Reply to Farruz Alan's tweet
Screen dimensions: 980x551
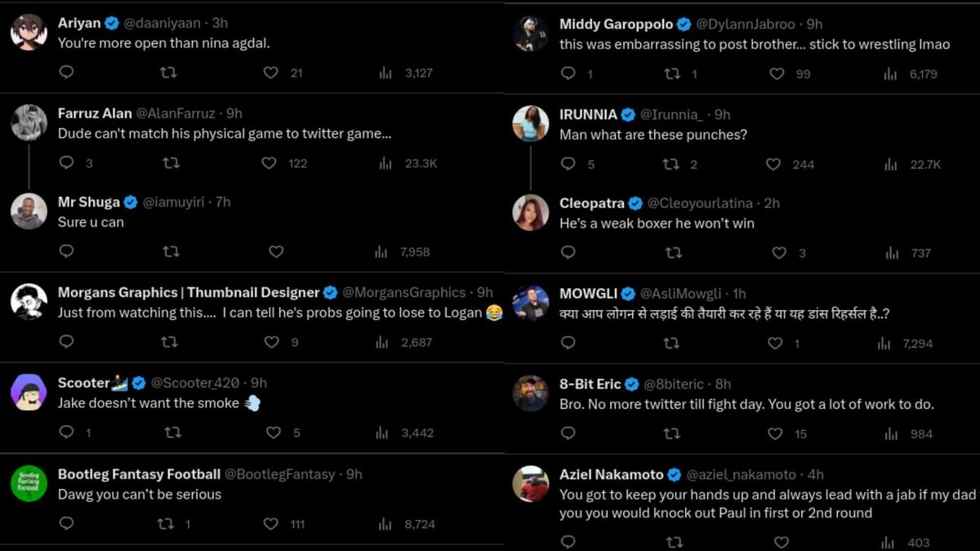tap(66, 163)
